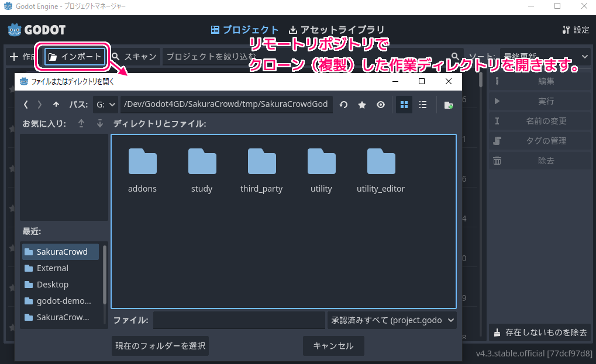Open the G: drive dropdown
The width and height of the screenshot is (596, 364).
[x=106, y=105]
